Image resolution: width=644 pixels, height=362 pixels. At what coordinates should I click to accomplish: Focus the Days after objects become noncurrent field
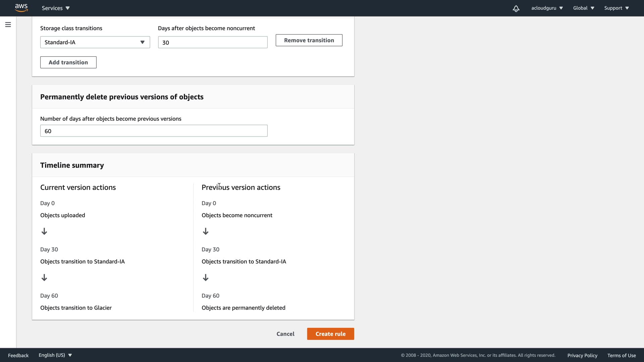tap(213, 42)
